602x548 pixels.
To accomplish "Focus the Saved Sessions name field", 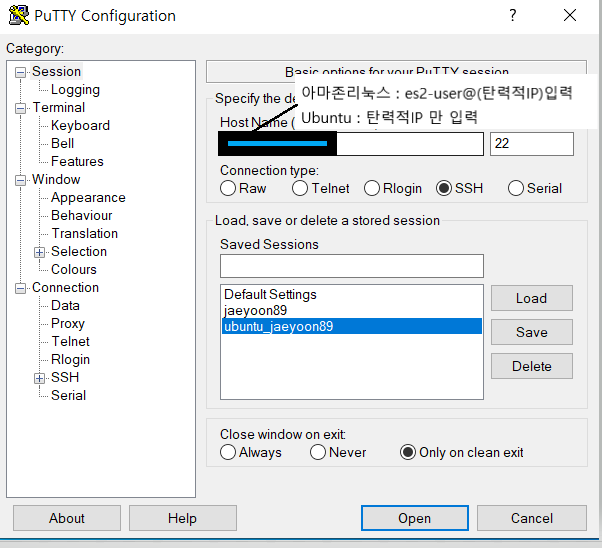I will click(x=352, y=266).
